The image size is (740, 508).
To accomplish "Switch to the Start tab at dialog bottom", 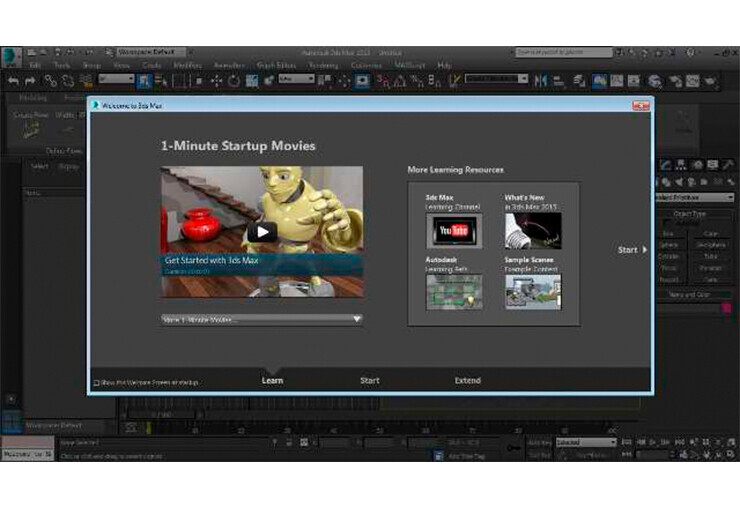I will pyautogui.click(x=370, y=381).
